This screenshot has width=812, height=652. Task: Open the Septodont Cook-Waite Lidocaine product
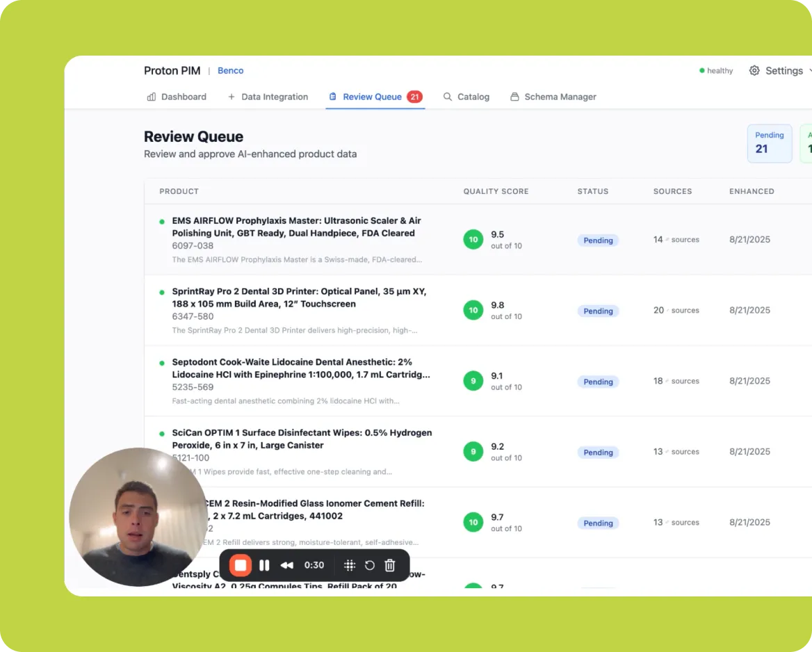pos(301,368)
